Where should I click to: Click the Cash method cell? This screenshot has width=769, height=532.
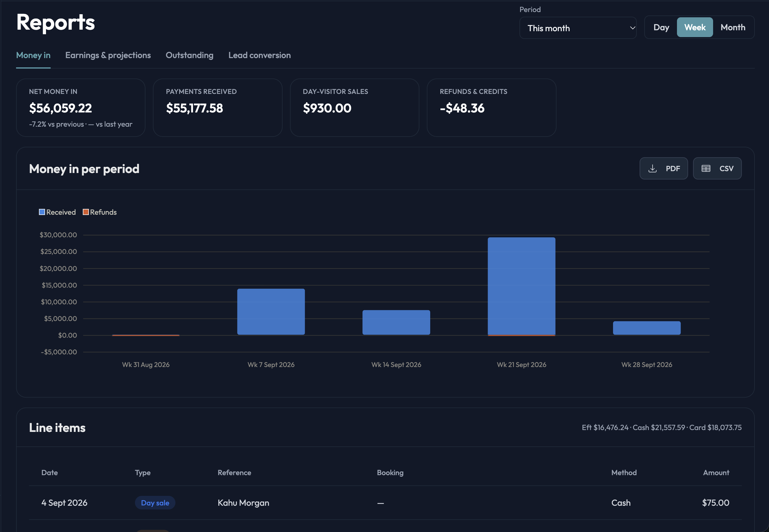(621, 503)
